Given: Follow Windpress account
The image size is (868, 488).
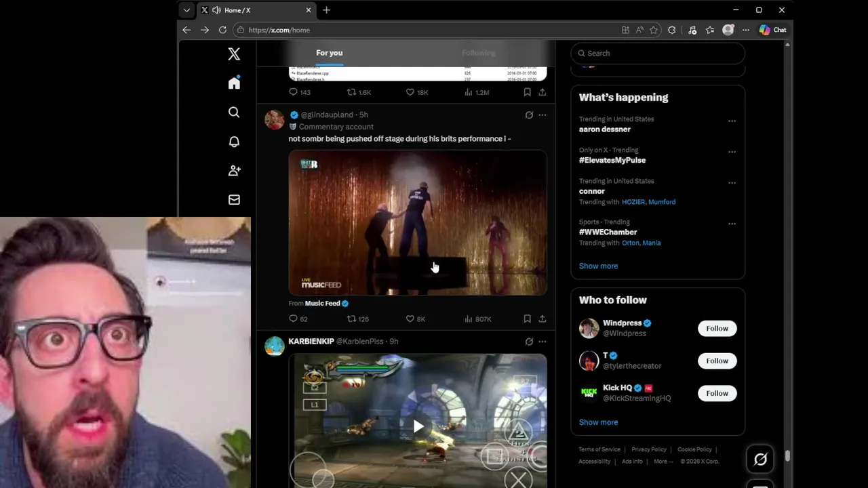Looking at the screenshot, I should 717,328.
